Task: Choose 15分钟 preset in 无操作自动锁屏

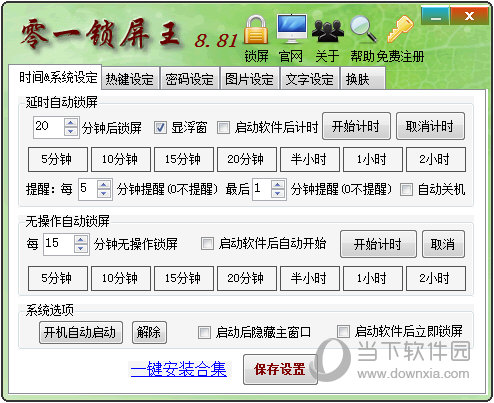Action: [184, 278]
